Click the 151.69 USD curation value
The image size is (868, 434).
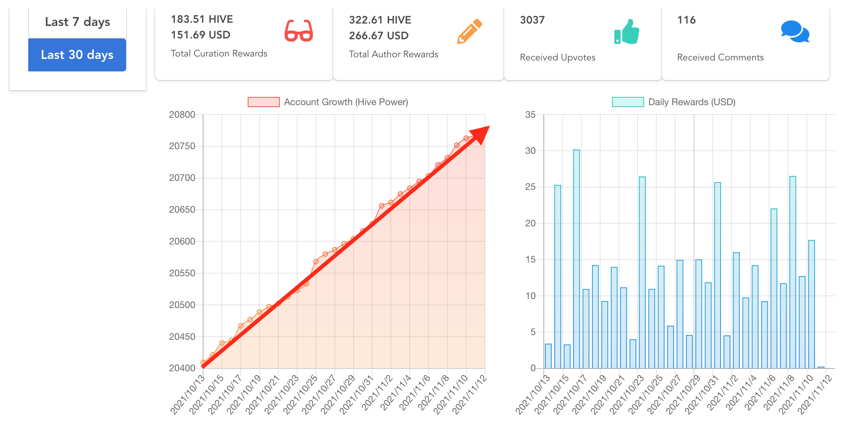coord(200,35)
